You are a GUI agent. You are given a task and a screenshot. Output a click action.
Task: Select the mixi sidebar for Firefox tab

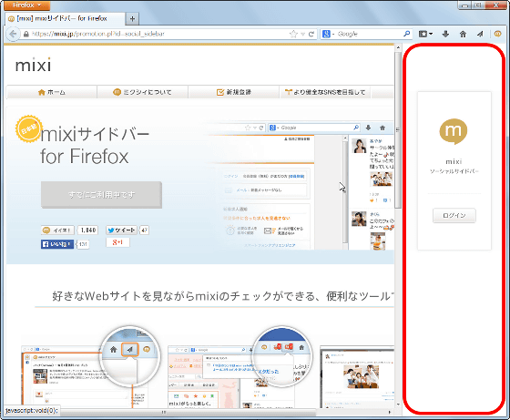coord(65,18)
